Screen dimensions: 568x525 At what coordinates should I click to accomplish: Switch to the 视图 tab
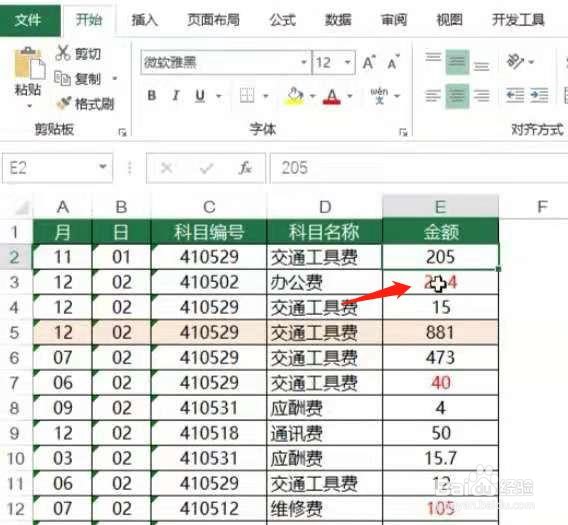(450, 20)
